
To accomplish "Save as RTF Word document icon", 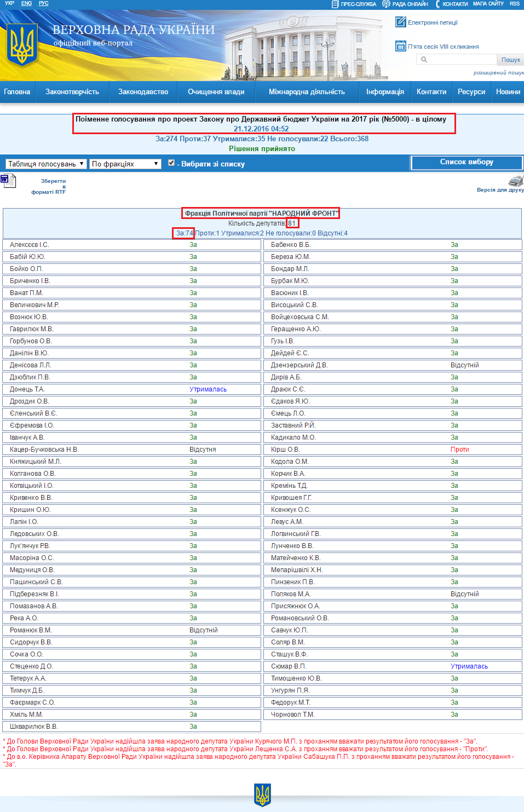I will click(8, 181).
